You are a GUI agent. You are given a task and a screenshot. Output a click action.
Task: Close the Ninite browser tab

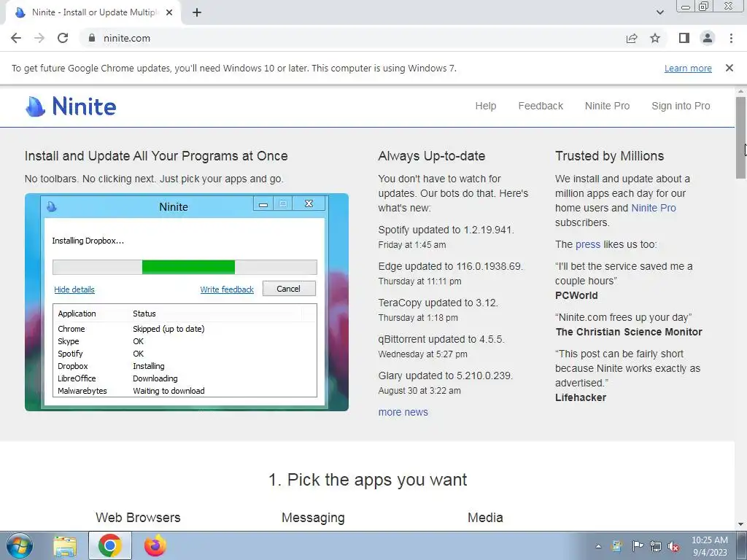pos(169,12)
